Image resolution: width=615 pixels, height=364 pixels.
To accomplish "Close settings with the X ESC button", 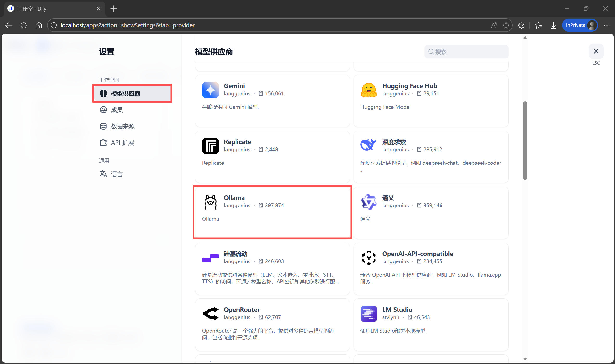I will (x=596, y=51).
